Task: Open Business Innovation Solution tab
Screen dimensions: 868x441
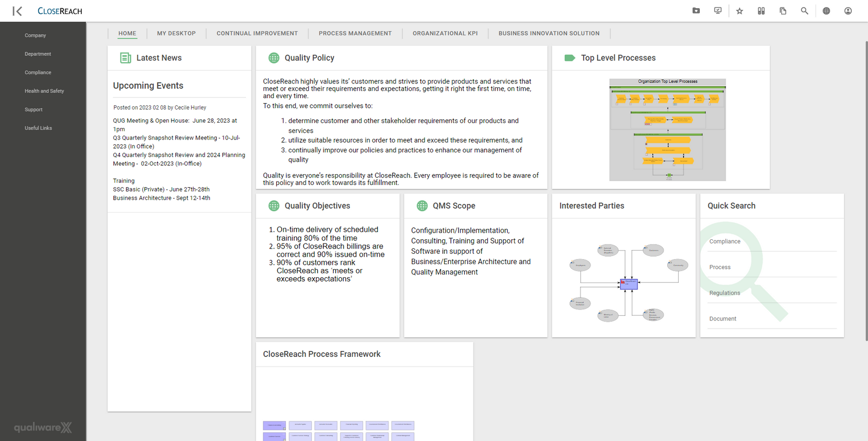Action: [549, 34]
